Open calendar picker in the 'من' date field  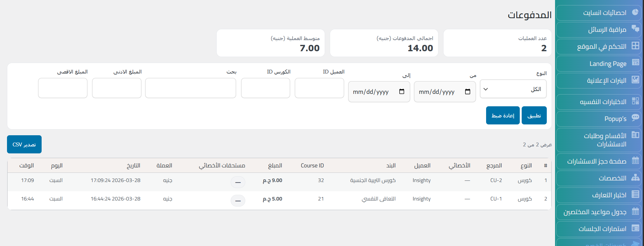pos(467,92)
